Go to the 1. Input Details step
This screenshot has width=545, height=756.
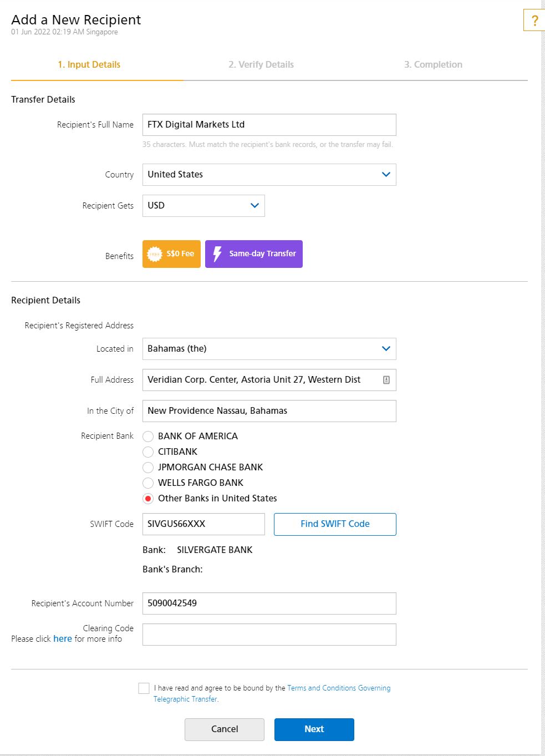tap(89, 64)
